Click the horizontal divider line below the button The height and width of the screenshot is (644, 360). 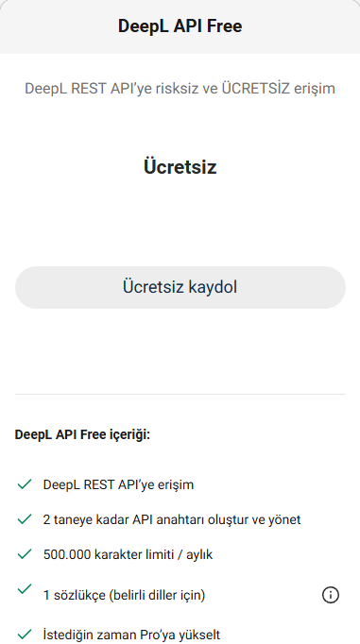click(180, 395)
